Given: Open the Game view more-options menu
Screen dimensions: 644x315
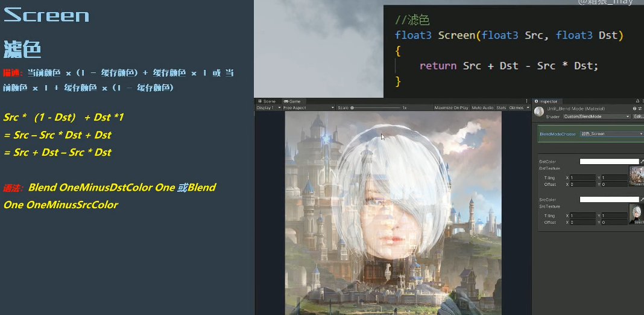Looking at the screenshot, I should click(527, 101).
